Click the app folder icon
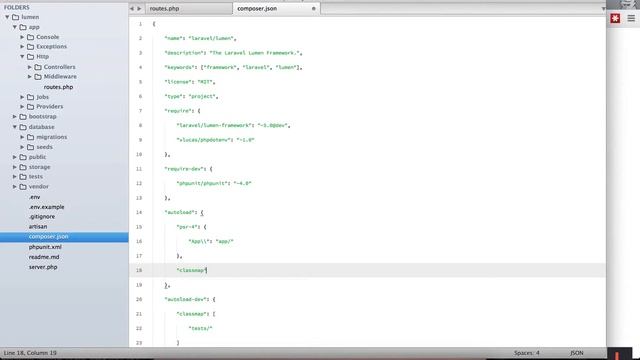 pos(23,27)
